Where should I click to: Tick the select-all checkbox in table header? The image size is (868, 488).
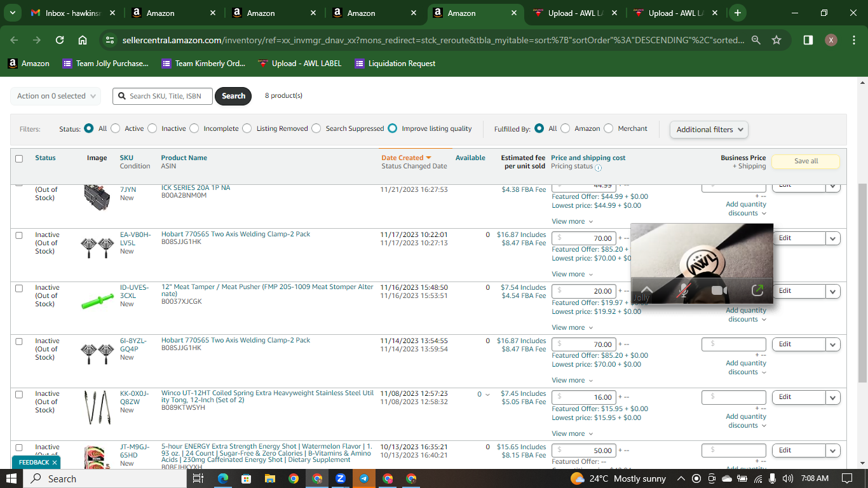coord(19,159)
